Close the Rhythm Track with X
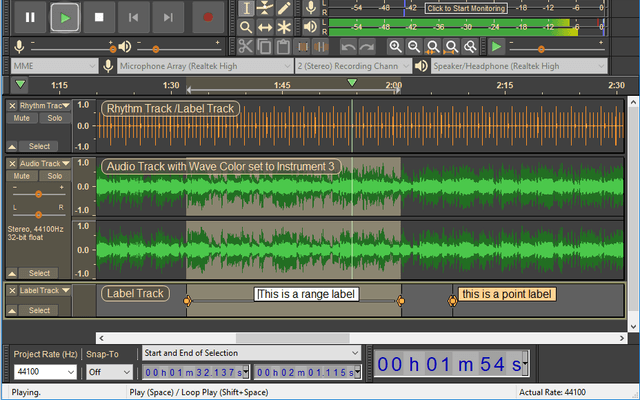 click(x=12, y=106)
